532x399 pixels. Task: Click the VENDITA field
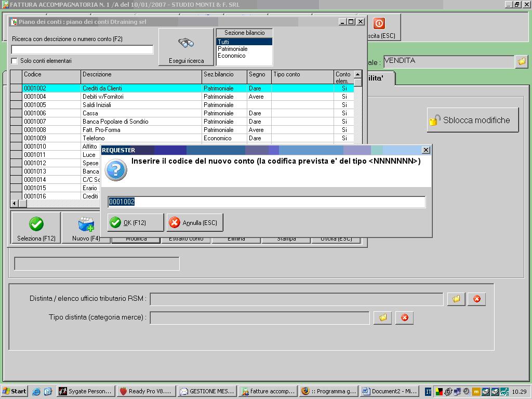coord(449,61)
